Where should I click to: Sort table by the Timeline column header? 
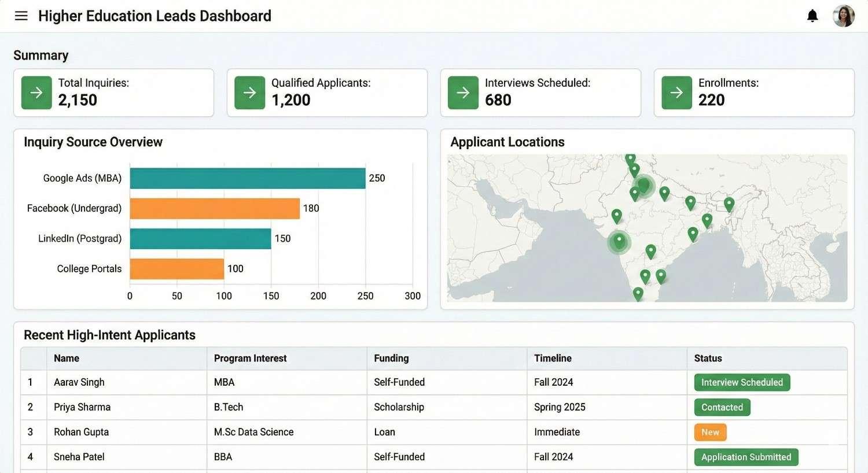click(553, 358)
